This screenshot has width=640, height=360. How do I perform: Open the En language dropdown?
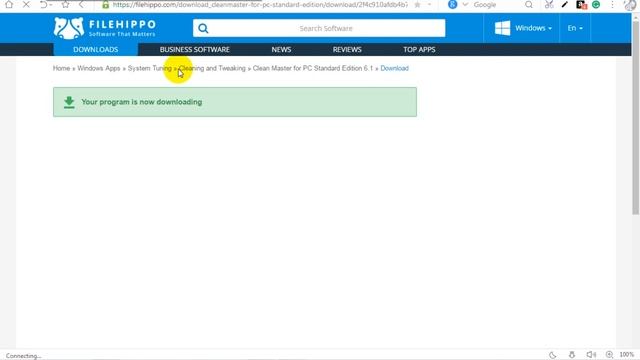pos(575,28)
